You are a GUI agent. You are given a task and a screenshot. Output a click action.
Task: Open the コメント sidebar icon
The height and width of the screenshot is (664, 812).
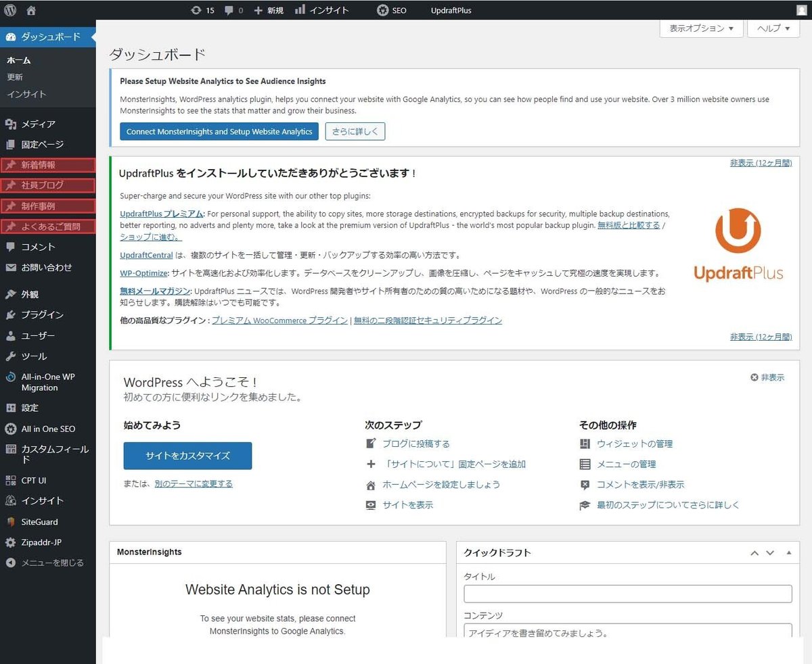pos(10,247)
